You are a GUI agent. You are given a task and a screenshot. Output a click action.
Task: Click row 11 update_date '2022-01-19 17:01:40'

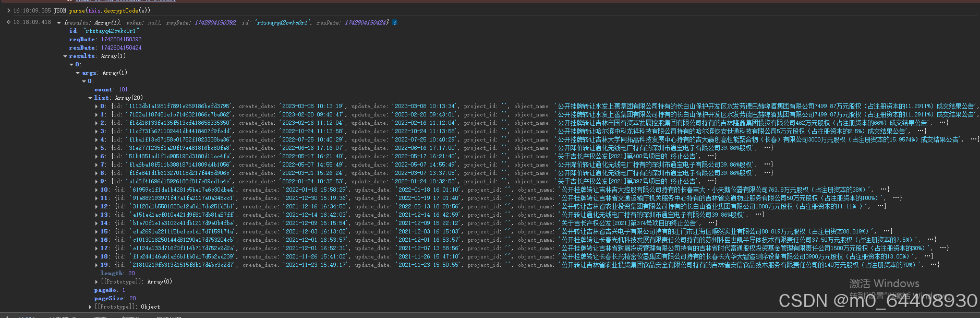429,198
